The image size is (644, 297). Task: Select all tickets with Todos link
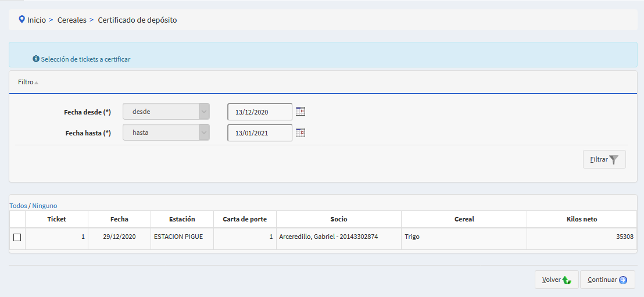tap(18, 206)
